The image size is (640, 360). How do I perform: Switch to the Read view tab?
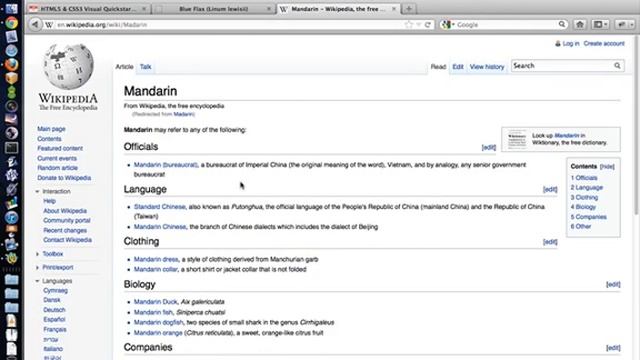click(x=438, y=67)
